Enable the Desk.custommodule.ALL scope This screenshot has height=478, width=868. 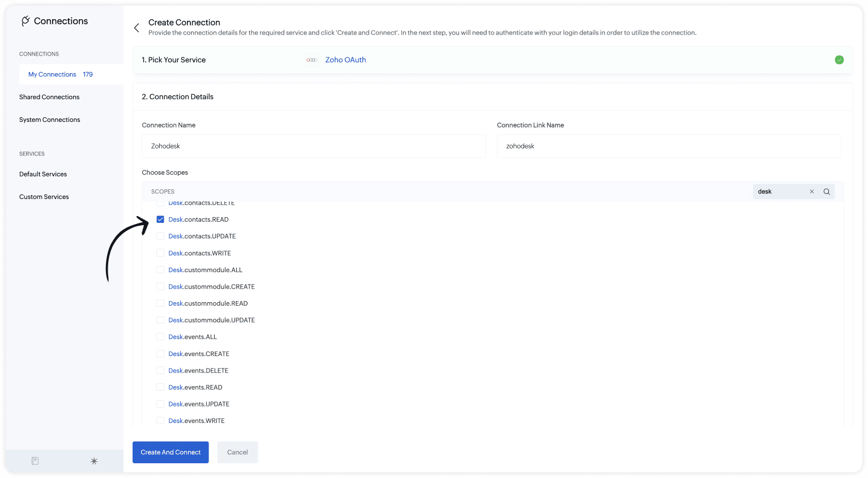(x=160, y=270)
